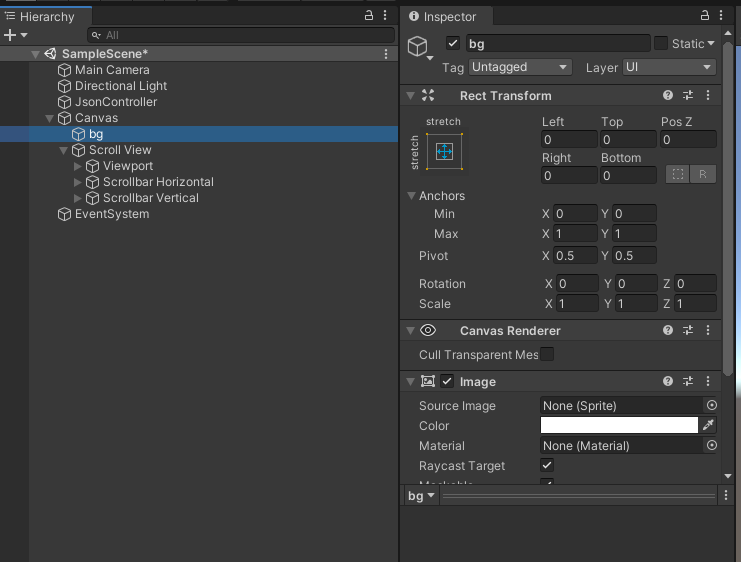741x562 pixels.
Task: Open the anchor presets stretch box
Action: 444,152
